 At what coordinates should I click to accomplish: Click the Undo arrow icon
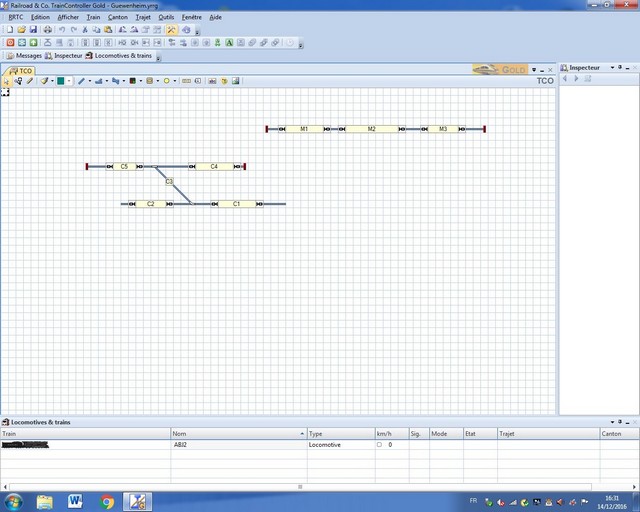click(x=61, y=30)
